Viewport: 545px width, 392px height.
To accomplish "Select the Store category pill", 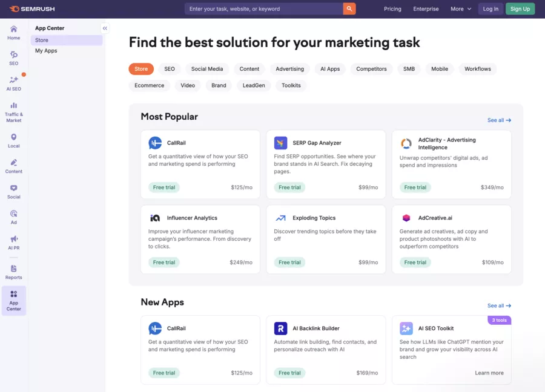I will coord(141,69).
